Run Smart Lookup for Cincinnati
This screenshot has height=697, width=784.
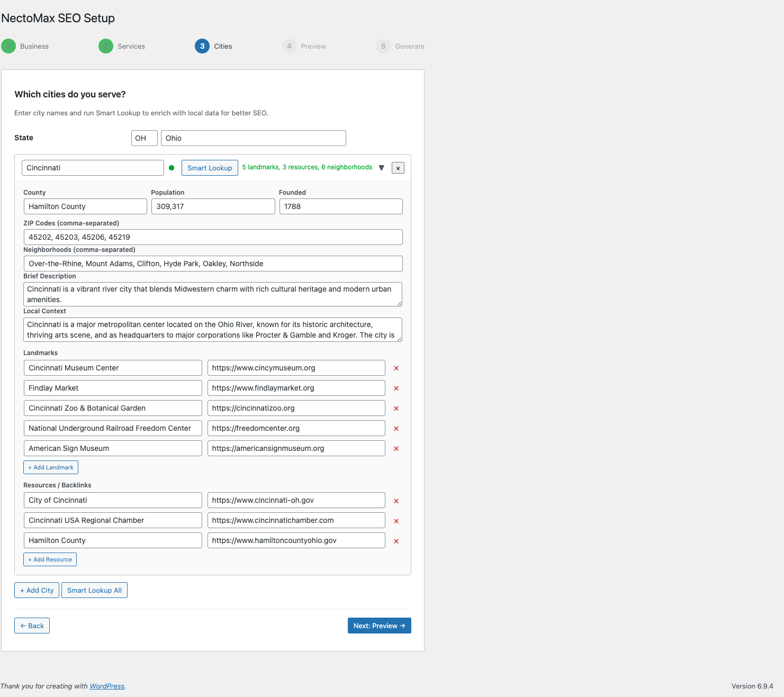[x=210, y=168]
